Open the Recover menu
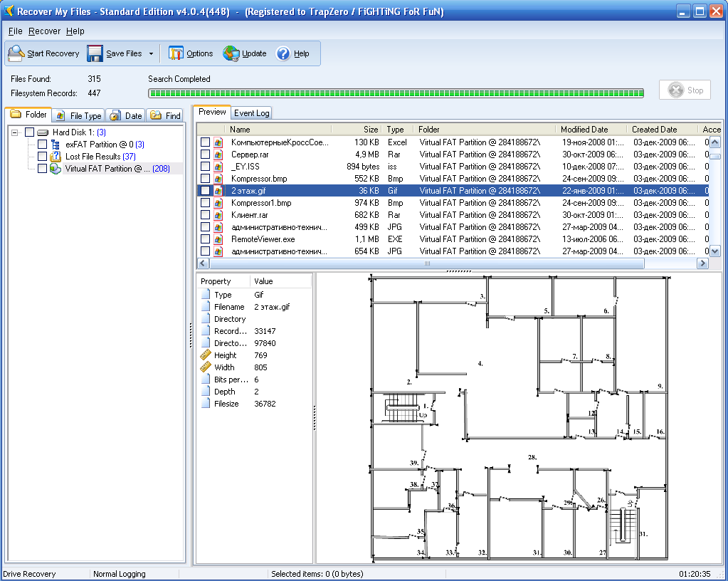The height and width of the screenshot is (581, 728). tap(45, 31)
